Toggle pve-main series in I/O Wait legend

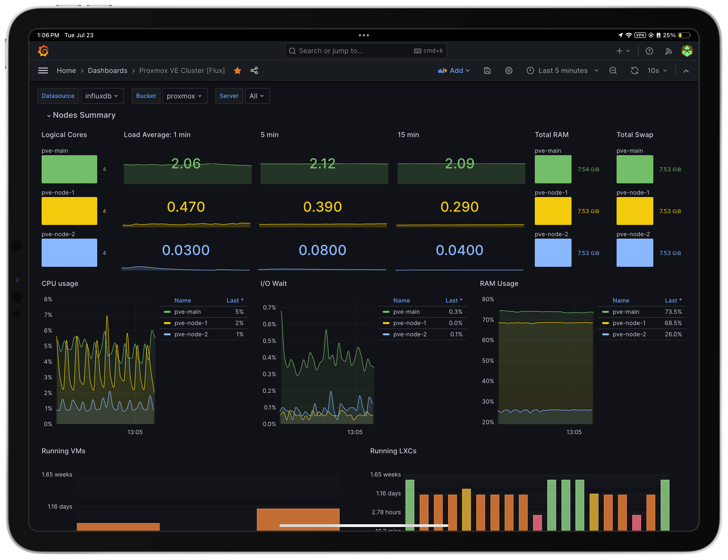[406, 312]
